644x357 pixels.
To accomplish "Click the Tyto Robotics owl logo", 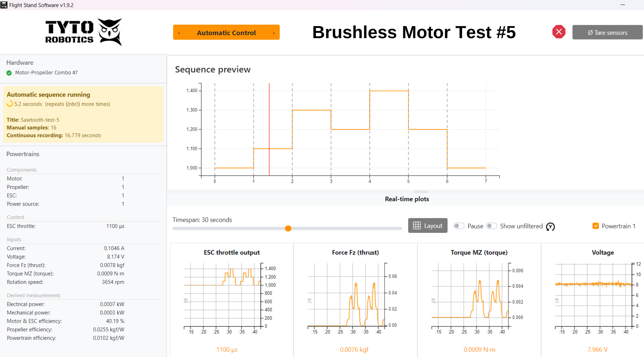I will coord(111,32).
